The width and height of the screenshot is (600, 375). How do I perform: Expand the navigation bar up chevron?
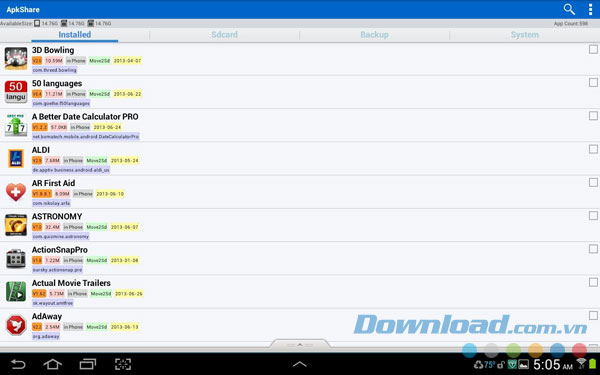coord(300,364)
